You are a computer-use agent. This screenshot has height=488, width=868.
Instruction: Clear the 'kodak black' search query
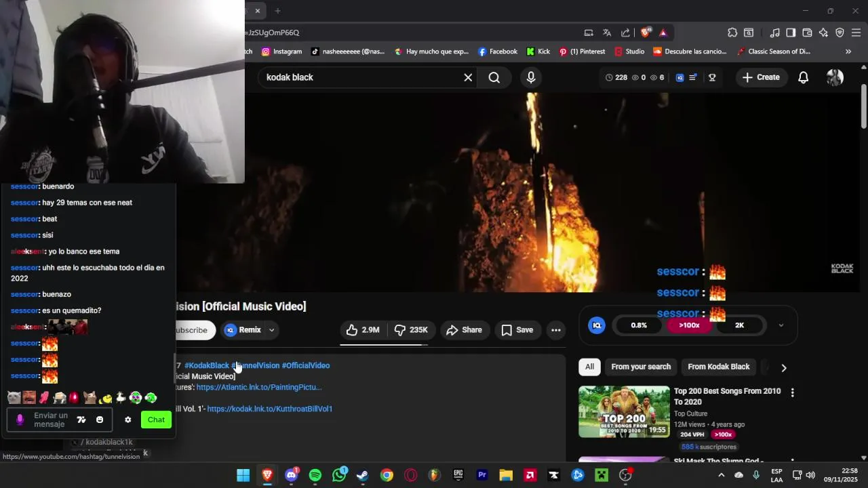click(468, 77)
